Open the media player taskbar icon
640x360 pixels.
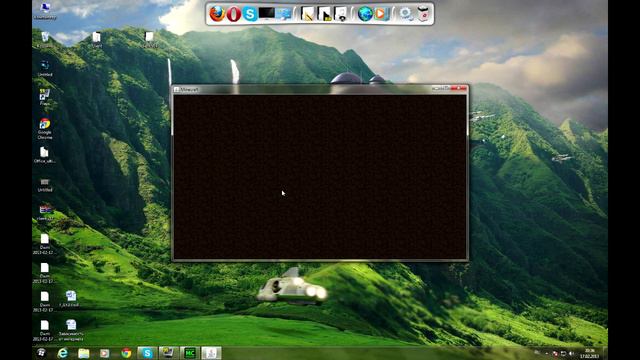tap(104, 353)
